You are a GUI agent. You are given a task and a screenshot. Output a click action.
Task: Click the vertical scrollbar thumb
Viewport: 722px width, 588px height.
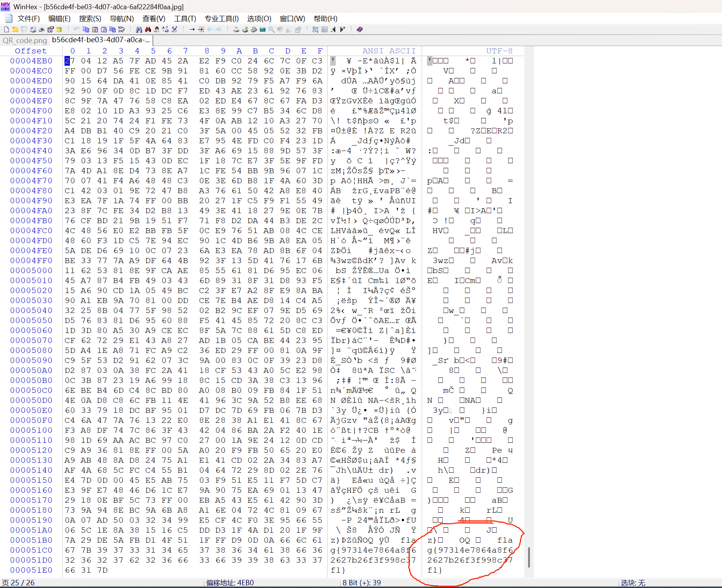coord(528,557)
